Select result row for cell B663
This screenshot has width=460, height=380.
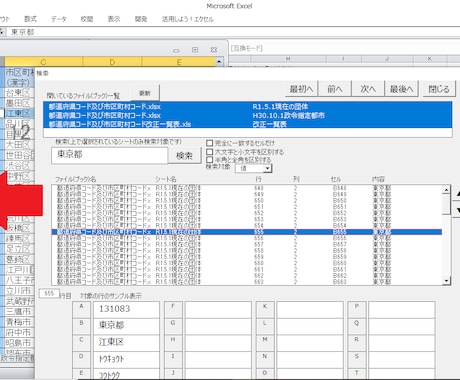coord(247,282)
